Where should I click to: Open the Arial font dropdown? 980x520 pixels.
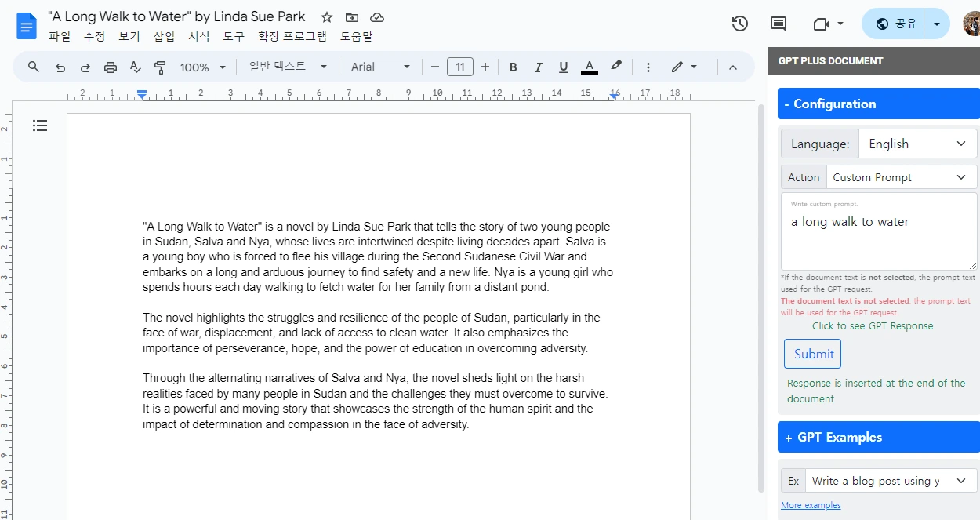380,67
